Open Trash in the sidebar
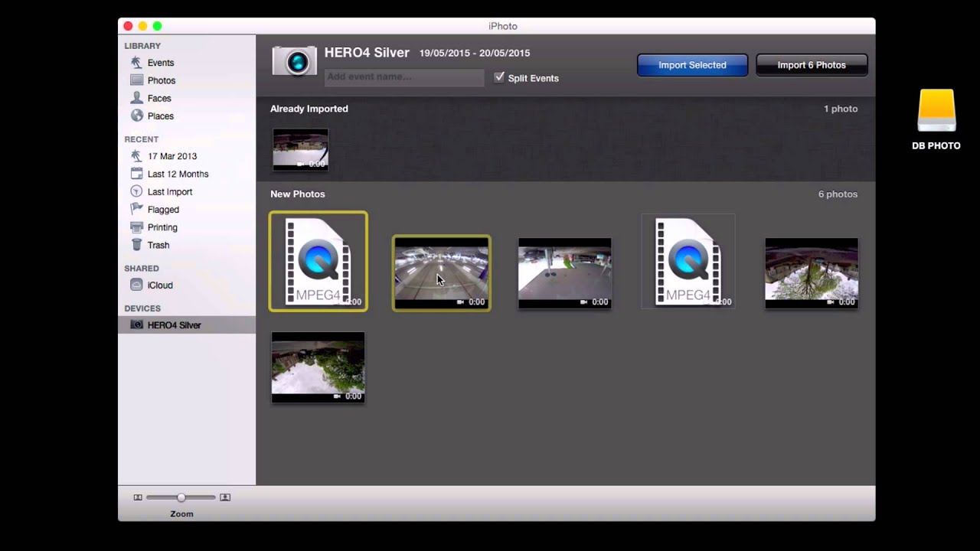980x551 pixels. pyautogui.click(x=158, y=245)
